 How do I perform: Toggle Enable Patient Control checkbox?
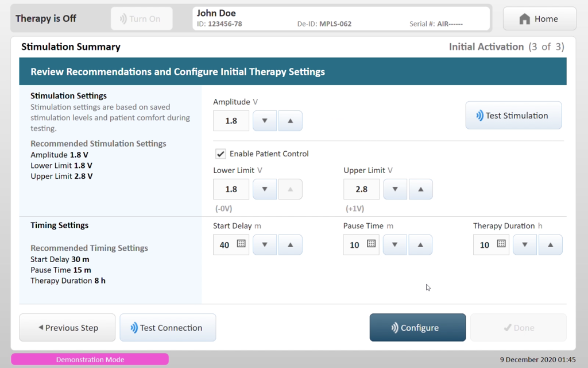(220, 154)
